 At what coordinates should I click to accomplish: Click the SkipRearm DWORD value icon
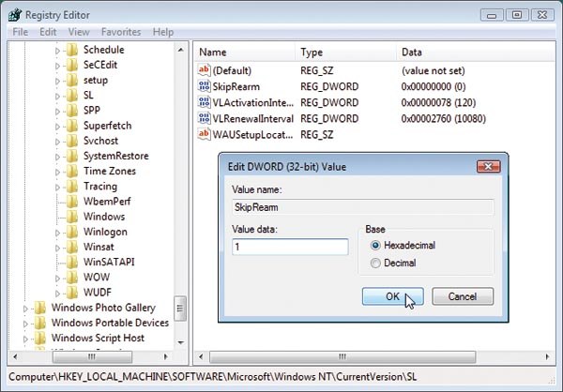[205, 87]
